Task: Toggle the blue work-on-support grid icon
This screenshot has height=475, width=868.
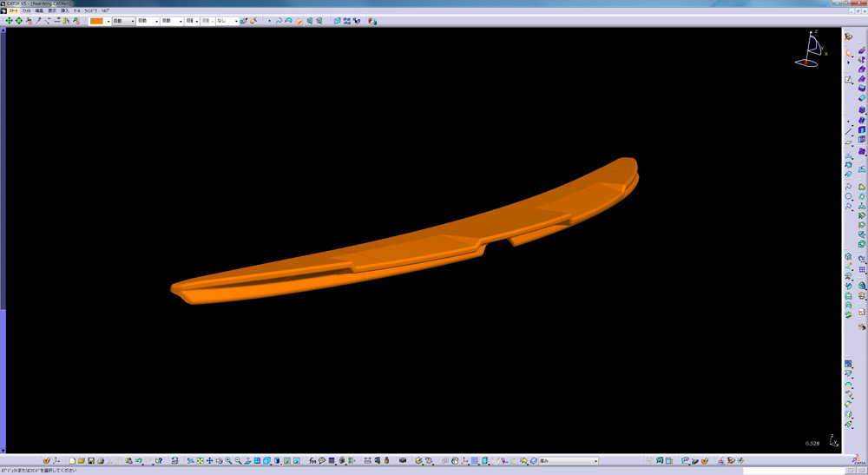Action: point(475,460)
